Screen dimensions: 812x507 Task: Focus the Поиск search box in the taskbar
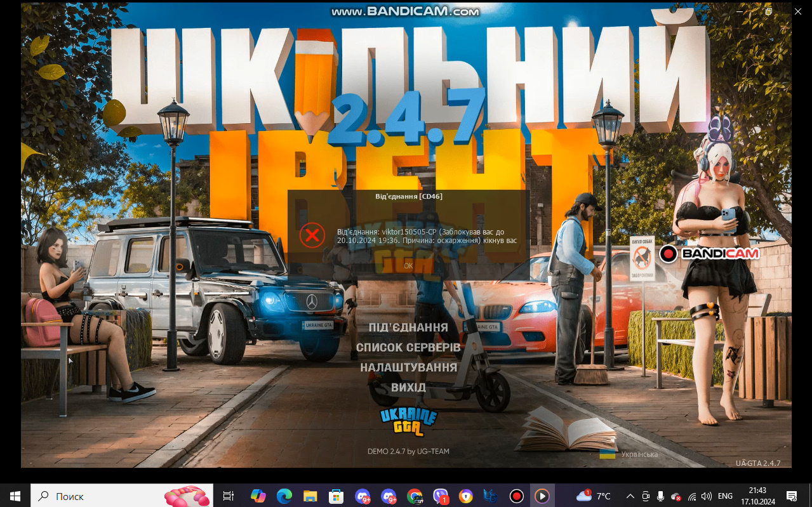click(x=122, y=496)
